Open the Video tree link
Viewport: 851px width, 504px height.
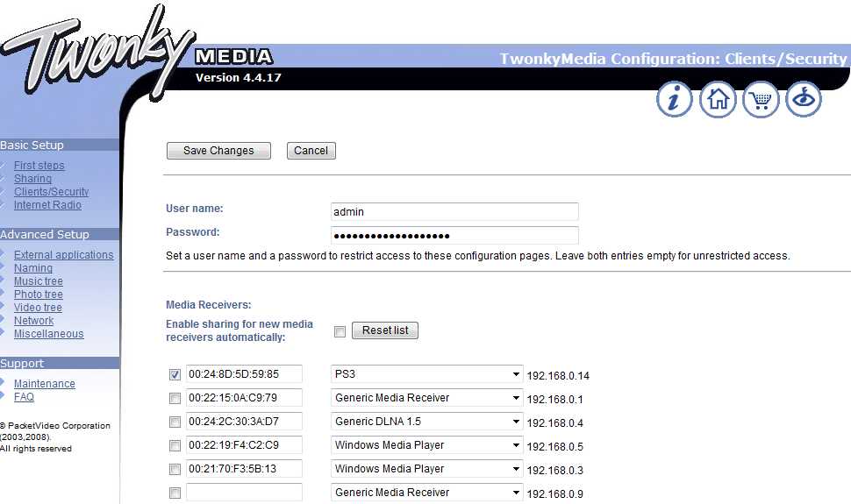coord(38,307)
